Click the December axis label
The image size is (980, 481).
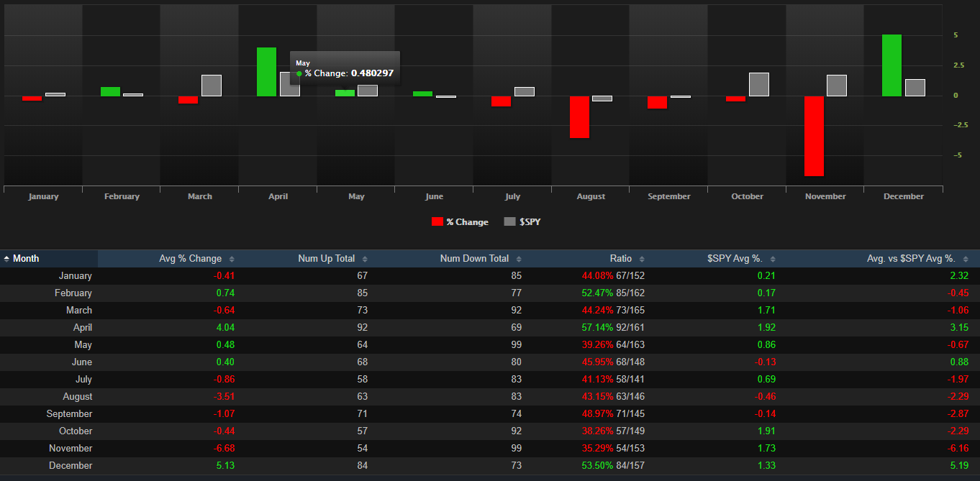coord(904,196)
